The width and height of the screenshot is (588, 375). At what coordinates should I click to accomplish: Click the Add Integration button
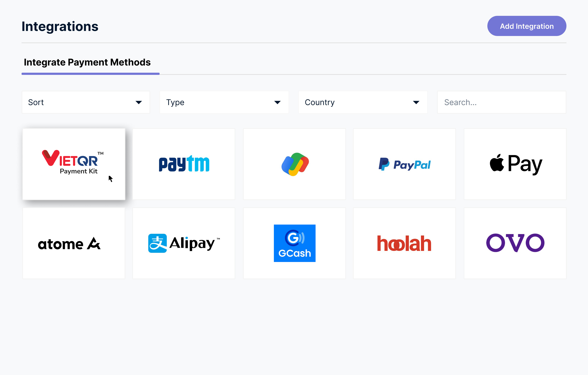527,26
